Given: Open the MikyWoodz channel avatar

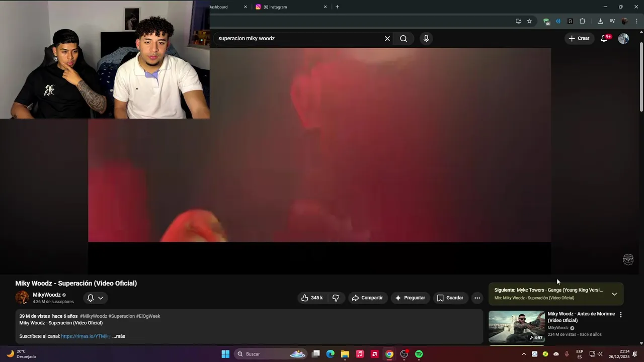Looking at the screenshot, I should click(22, 298).
